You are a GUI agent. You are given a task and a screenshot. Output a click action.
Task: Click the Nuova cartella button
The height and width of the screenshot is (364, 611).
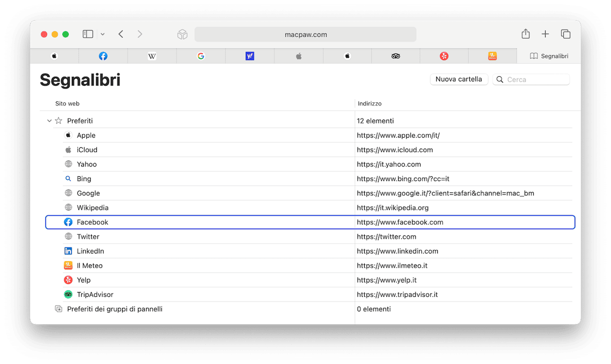459,79
